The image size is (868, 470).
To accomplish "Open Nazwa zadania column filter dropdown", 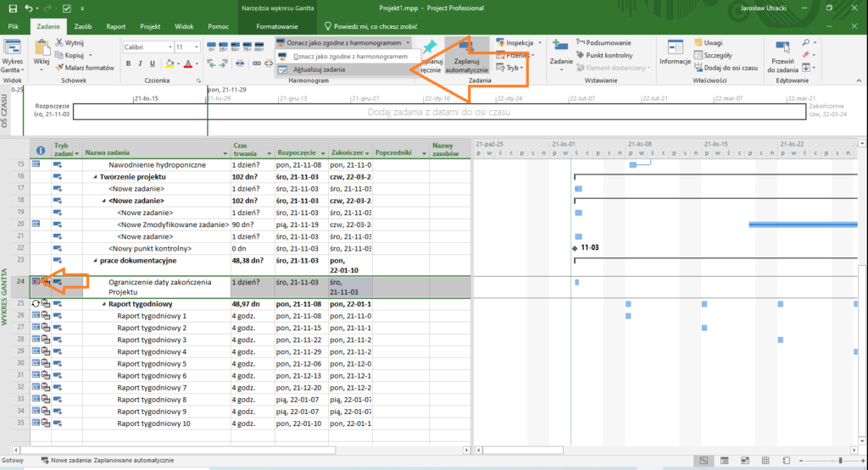I will [x=225, y=153].
